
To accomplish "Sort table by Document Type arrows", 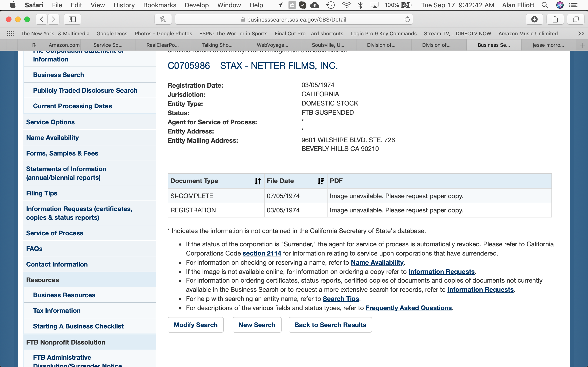I will click(x=257, y=181).
